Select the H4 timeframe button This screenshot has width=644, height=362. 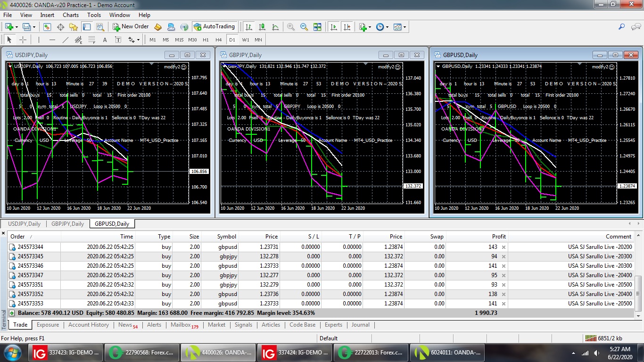tap(218, 40)
